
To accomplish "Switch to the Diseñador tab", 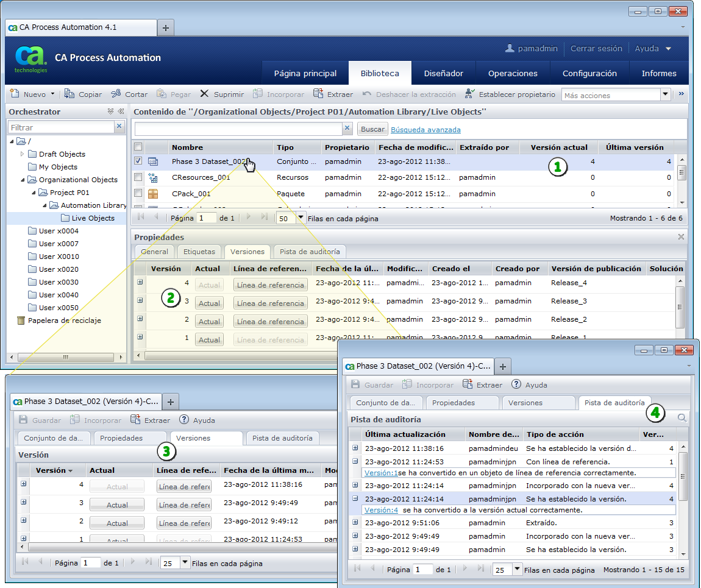I will click(443, 74).
